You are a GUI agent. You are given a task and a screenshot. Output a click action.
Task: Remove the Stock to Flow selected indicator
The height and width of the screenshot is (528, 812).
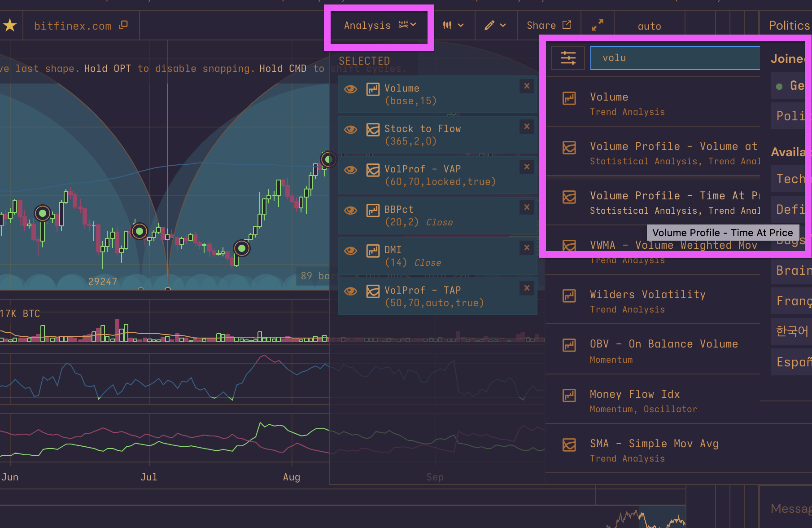point(527,126)
